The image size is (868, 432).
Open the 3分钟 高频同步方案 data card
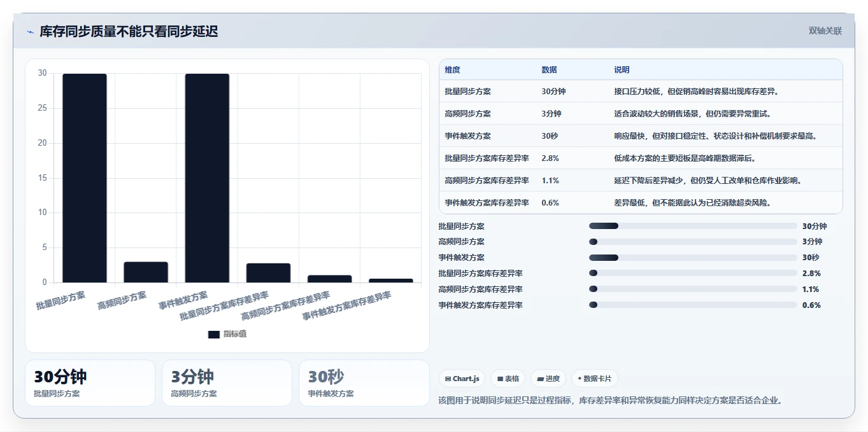pyautogui.click(x=227, y=383)
